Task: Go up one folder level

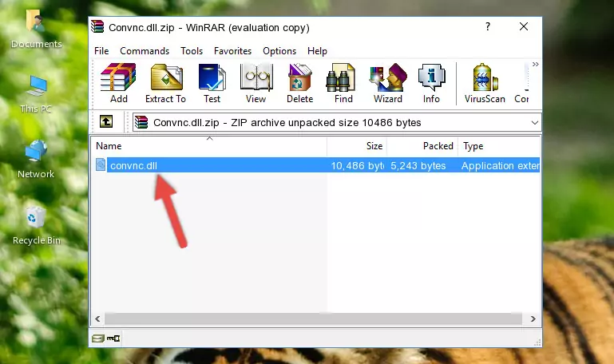Action: (x=106, y=121)
